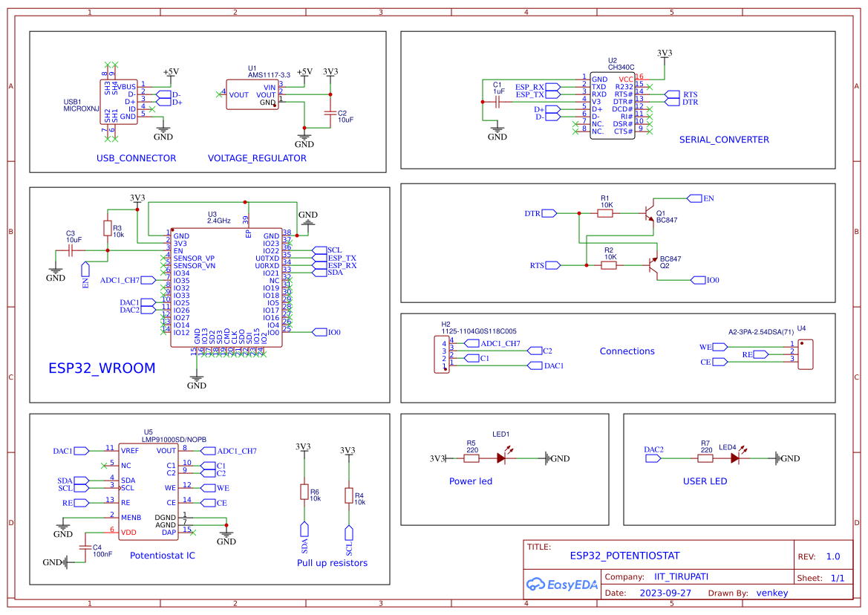Toggle the no-connect cross on pin NC of U5

coord(103,466)
